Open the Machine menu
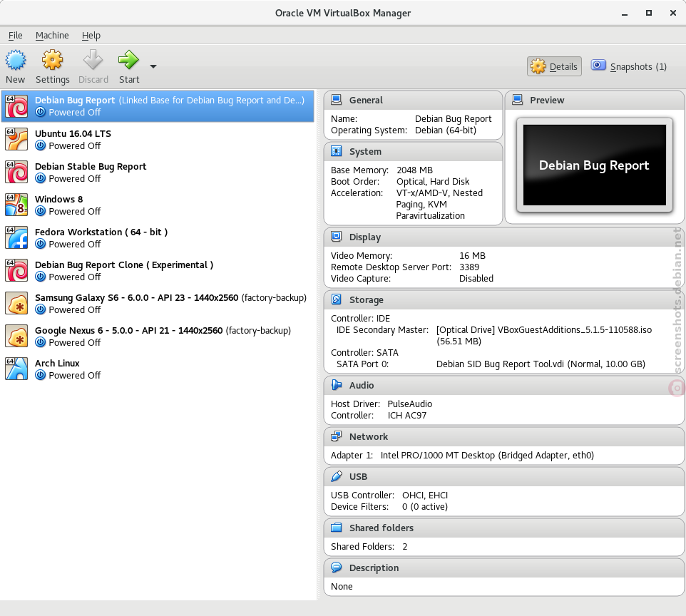Screen dimensions: 686x616 point(52,36)
